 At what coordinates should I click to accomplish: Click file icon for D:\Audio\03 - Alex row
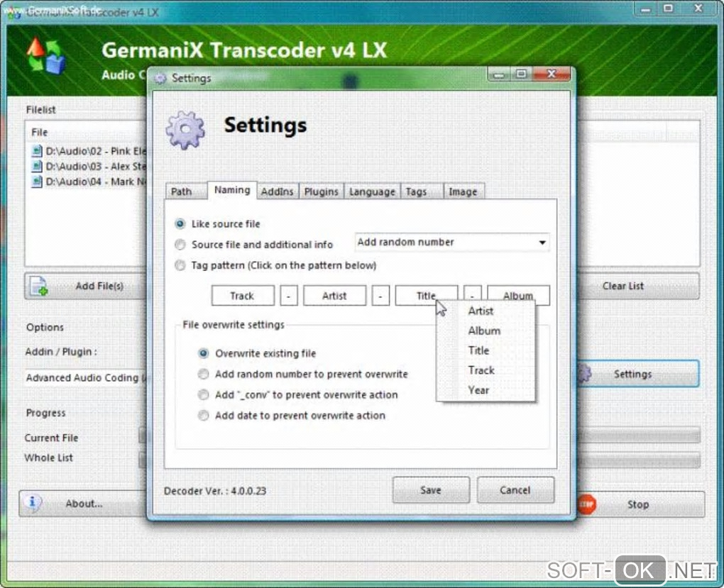36,166
